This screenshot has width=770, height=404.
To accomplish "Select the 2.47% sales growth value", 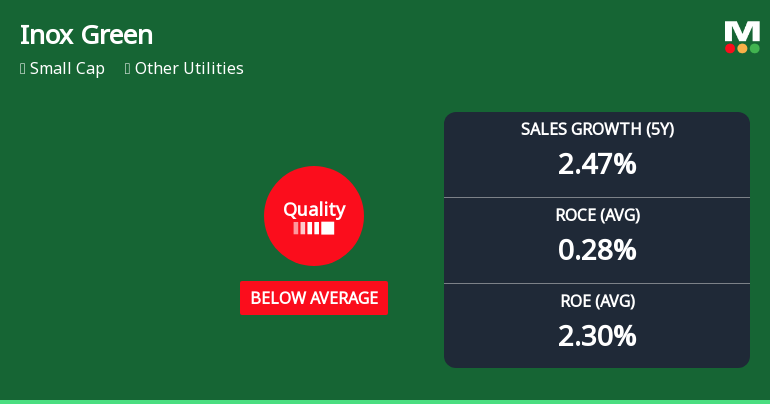I will coord(597,164).
